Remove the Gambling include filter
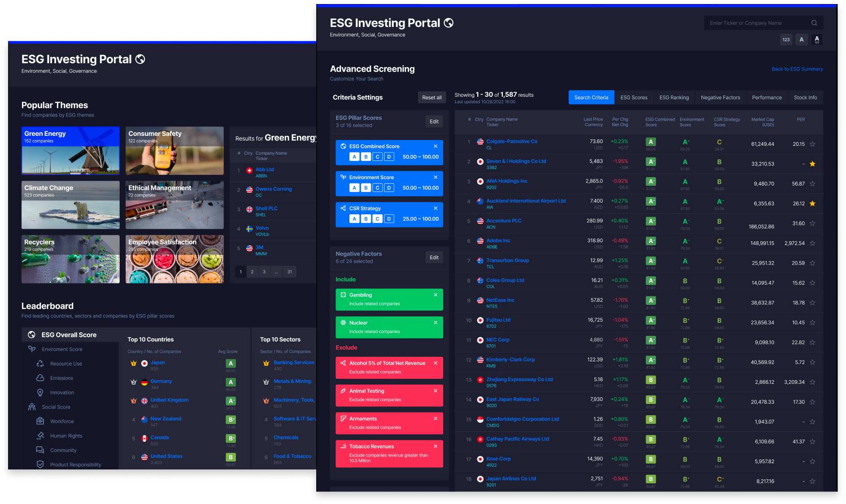This screenshot has height=504, width=846. click(x=435, y=295)
